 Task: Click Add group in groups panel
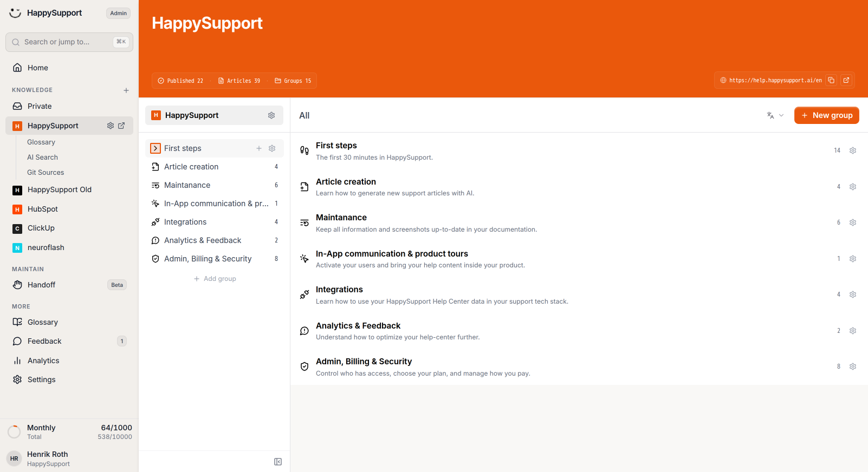click(215, 279)
